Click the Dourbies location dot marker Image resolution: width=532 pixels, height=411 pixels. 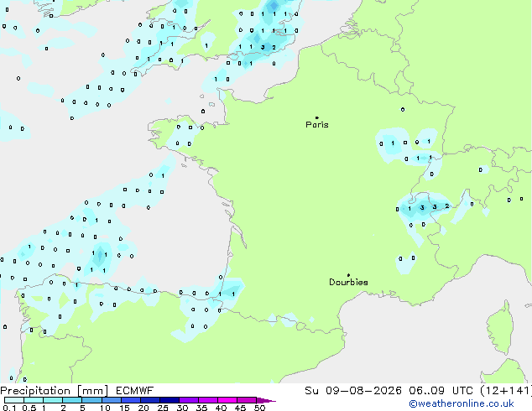coord(348,275)
